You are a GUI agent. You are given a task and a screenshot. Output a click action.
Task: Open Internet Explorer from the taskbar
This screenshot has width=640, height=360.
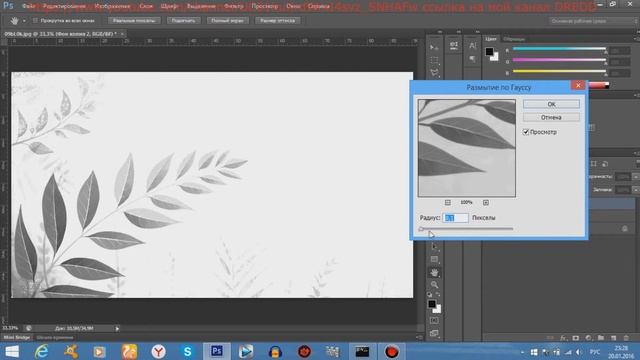(x=41, y=351)
